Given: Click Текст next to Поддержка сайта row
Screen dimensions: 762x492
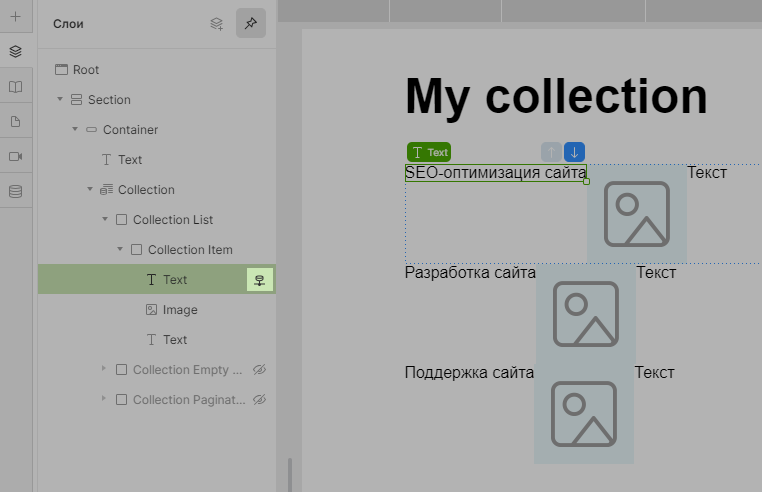Looking at the screenshot, I should 655,372.
